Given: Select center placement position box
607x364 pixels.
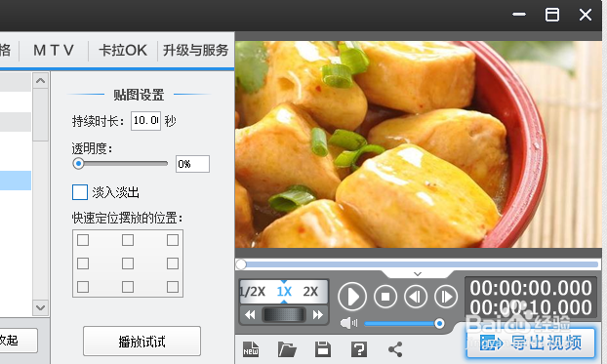Looking at the screenshot, I should [128, 263].
